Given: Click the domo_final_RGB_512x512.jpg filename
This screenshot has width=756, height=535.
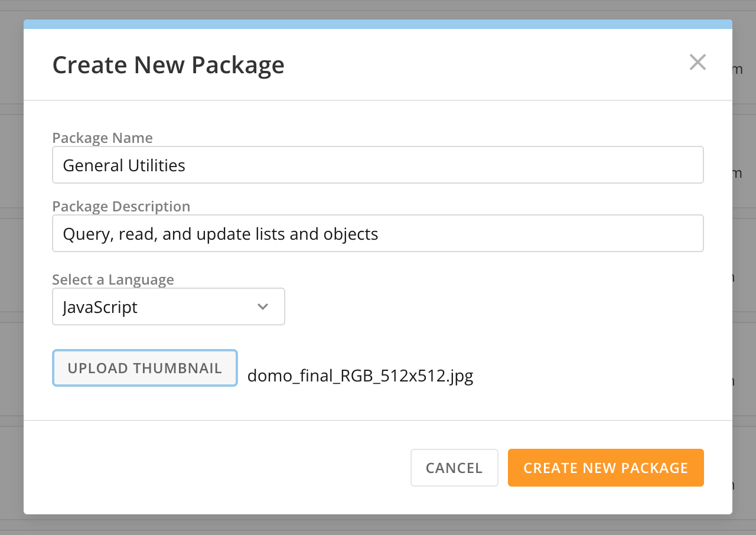Looking at the screenshot, I should (360, 376).
